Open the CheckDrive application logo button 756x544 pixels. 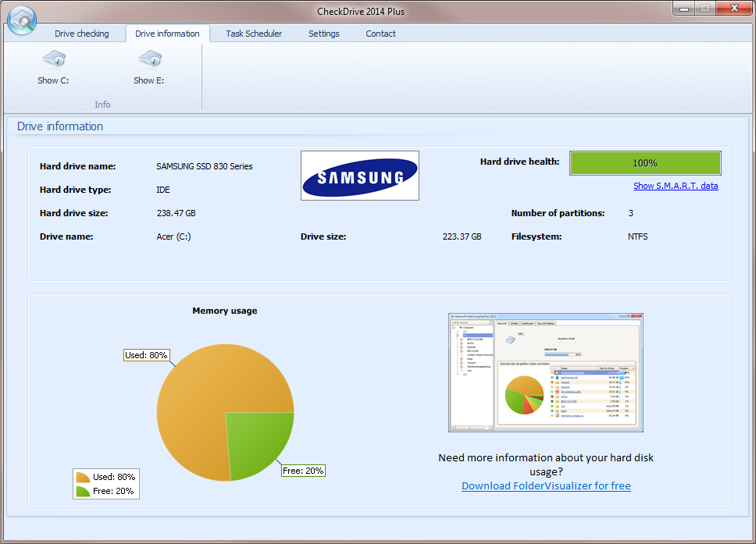tap(22, 19)
